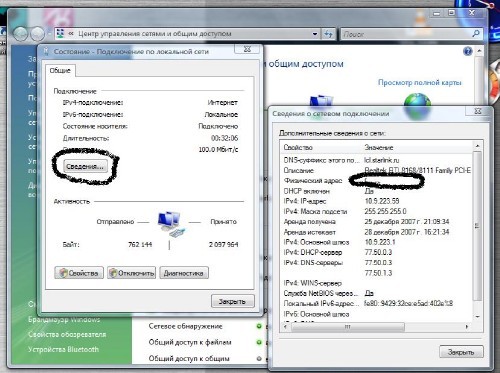The height and width of the screenshot is (373, 500).
Task: Open Свойства обозревателя sidebar link
Action: click(67, 334)
